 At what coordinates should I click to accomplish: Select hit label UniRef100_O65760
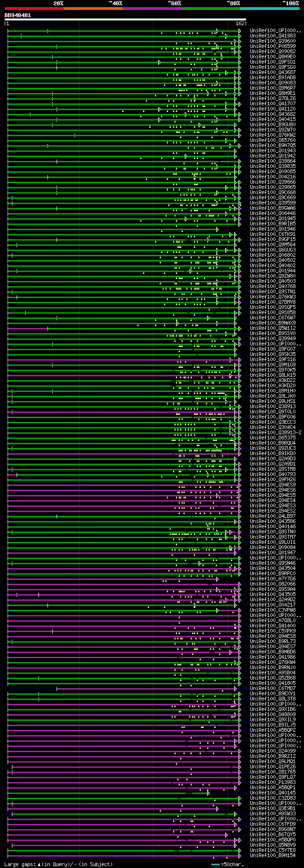[273, 140]
